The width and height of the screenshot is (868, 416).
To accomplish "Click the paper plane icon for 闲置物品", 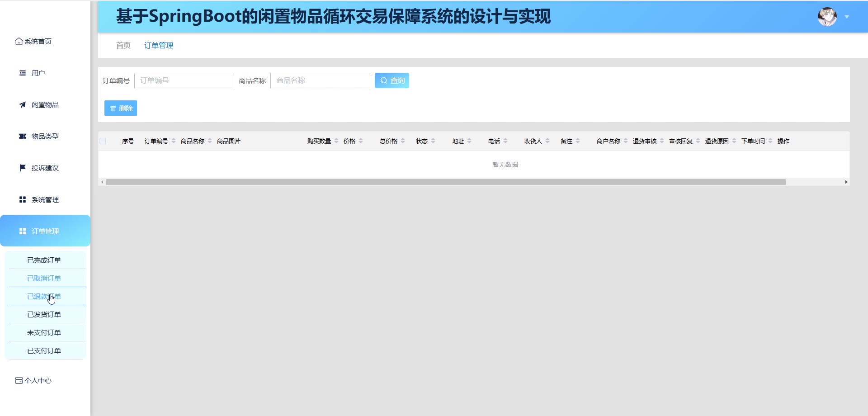I will tap(22, 104).
